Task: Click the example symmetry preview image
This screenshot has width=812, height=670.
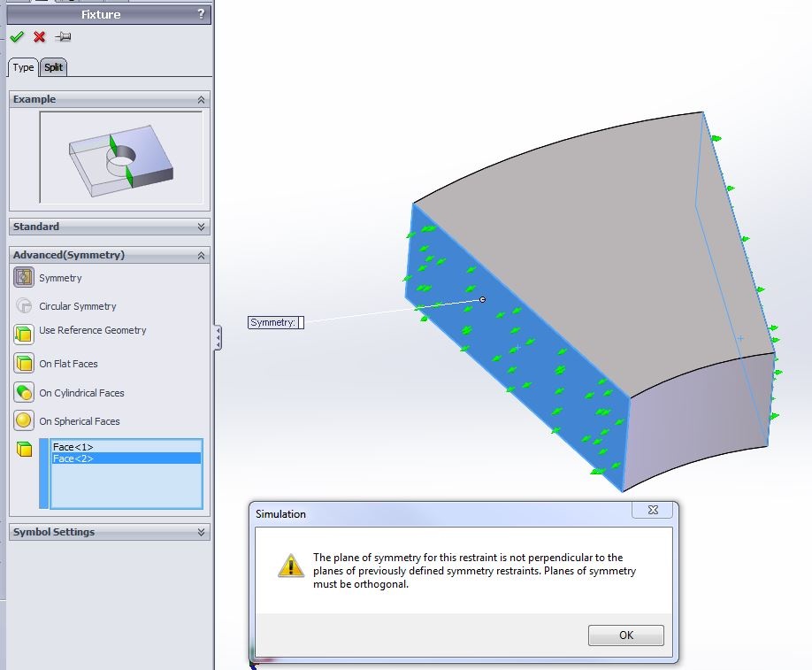Action: 121,158
